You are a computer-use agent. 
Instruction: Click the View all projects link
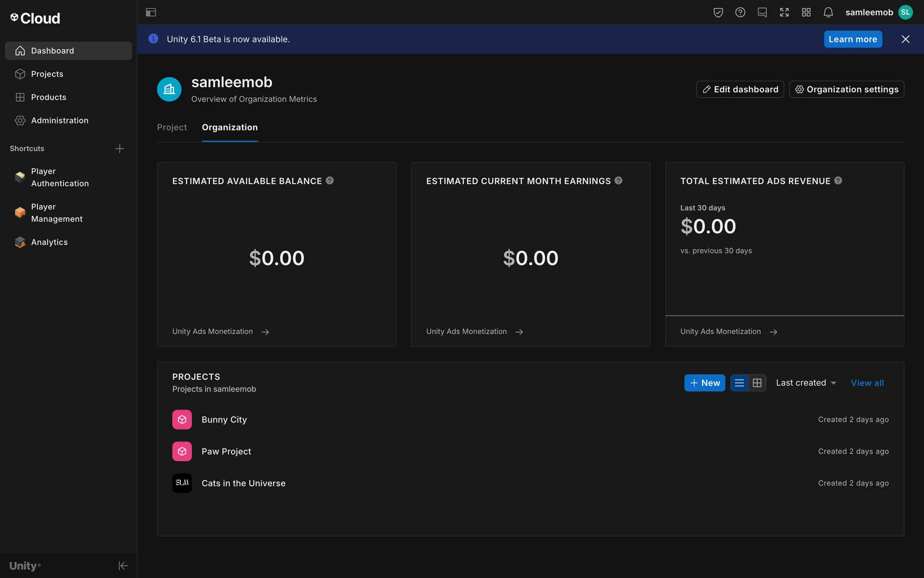[867, 383]
